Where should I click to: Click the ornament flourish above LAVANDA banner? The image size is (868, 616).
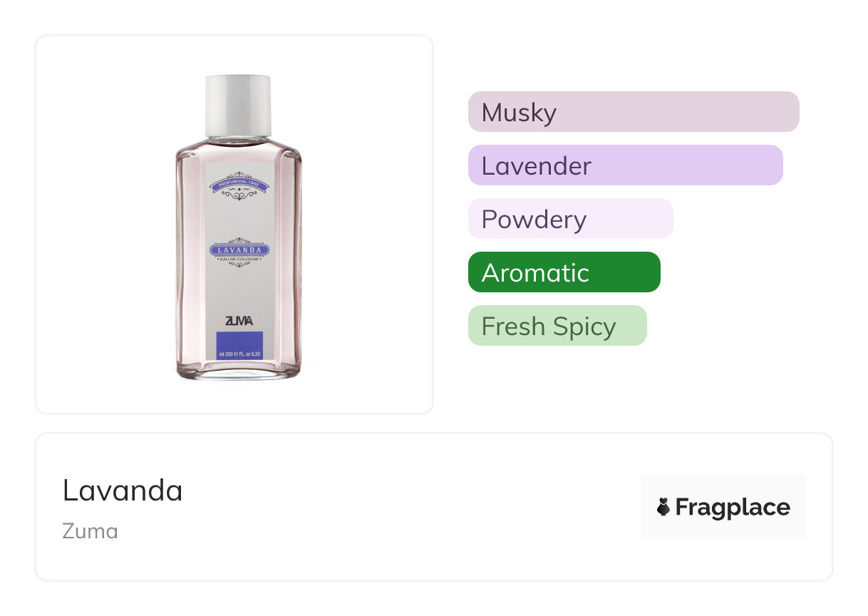(239, 241)
